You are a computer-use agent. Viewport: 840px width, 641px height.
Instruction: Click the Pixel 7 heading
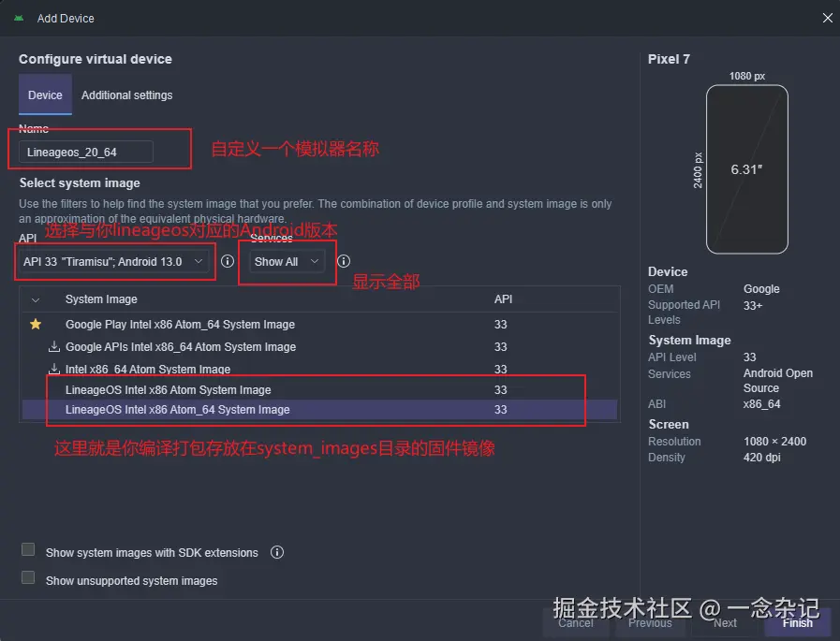point(669,59)
